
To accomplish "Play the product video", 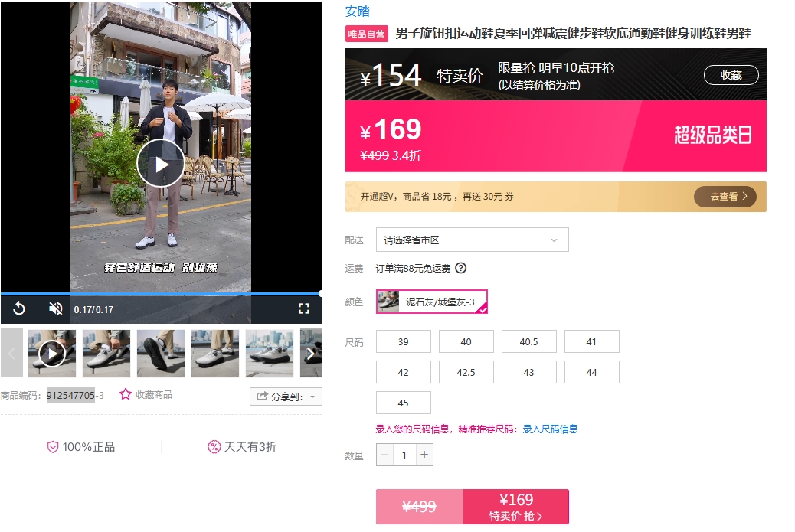I will [x=160, y=164].
